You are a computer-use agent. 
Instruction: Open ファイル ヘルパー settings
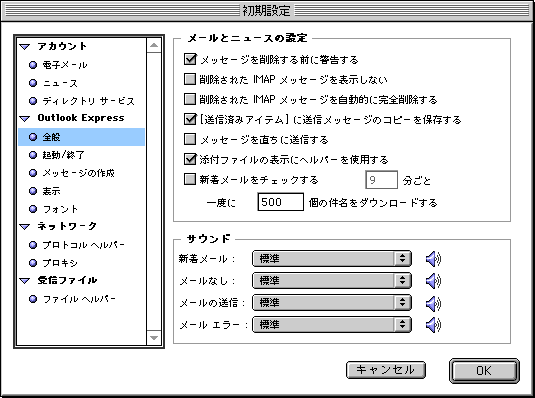click(x=79, y=299)
